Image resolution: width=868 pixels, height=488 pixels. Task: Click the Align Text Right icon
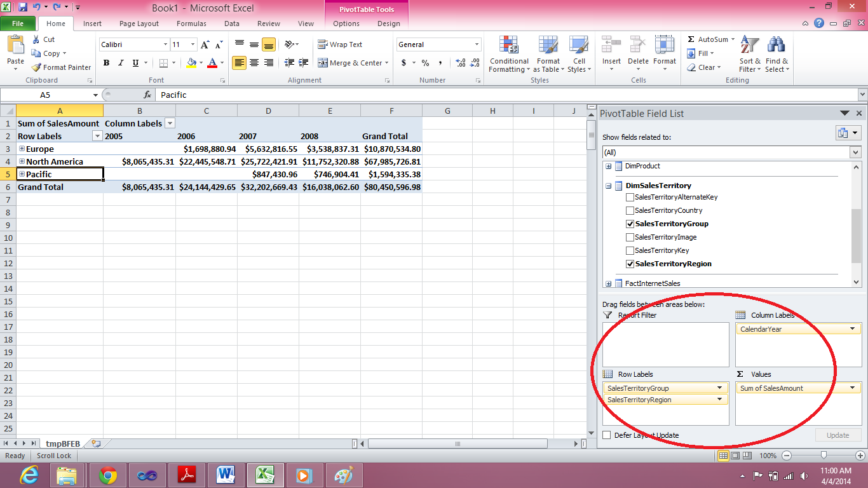(268, 63)
